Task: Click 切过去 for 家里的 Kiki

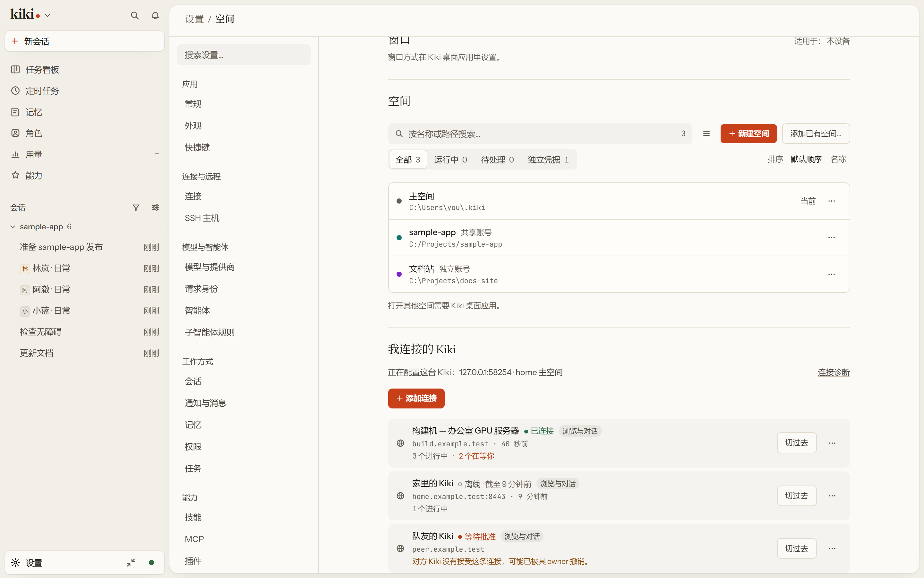Action: coord(797,496)
